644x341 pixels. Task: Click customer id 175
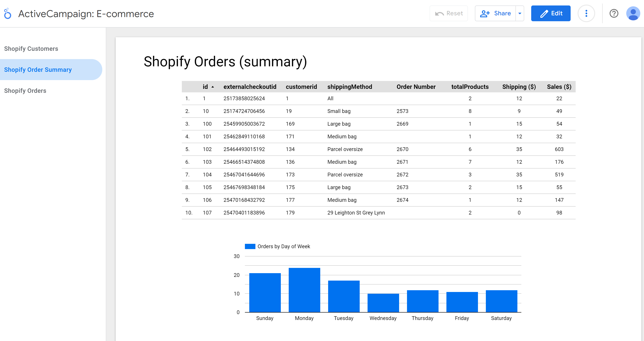click(x=290, y=187)
